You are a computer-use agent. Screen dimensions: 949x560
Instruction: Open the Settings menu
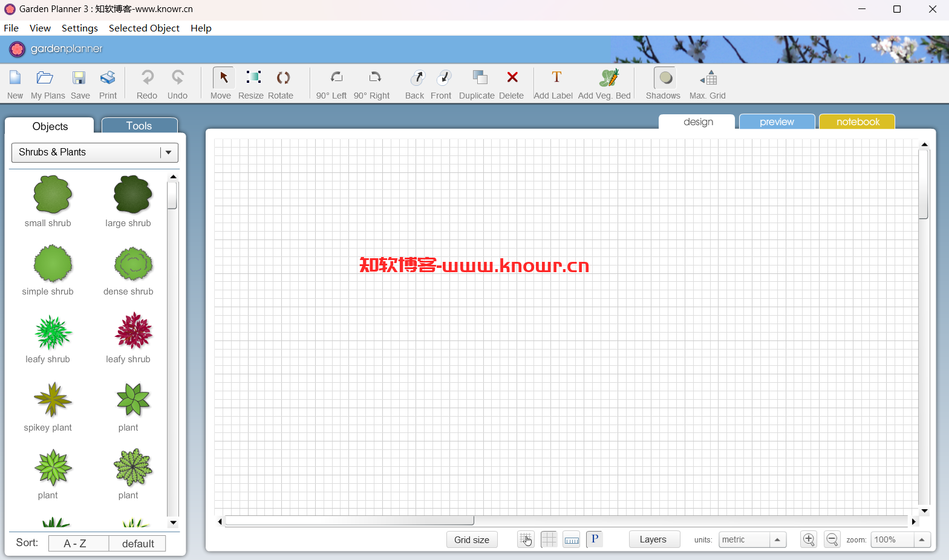(80, 28)
